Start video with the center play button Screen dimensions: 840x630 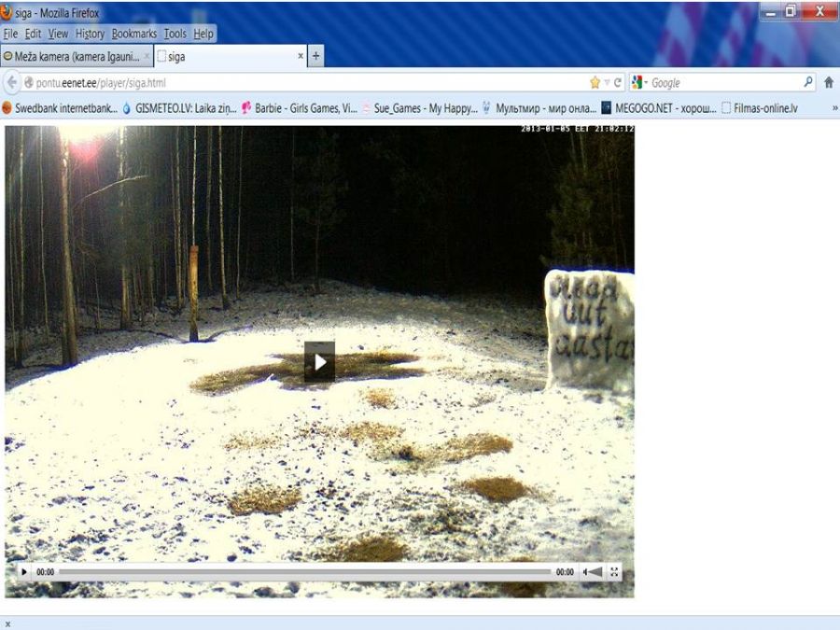click(320, 362)
